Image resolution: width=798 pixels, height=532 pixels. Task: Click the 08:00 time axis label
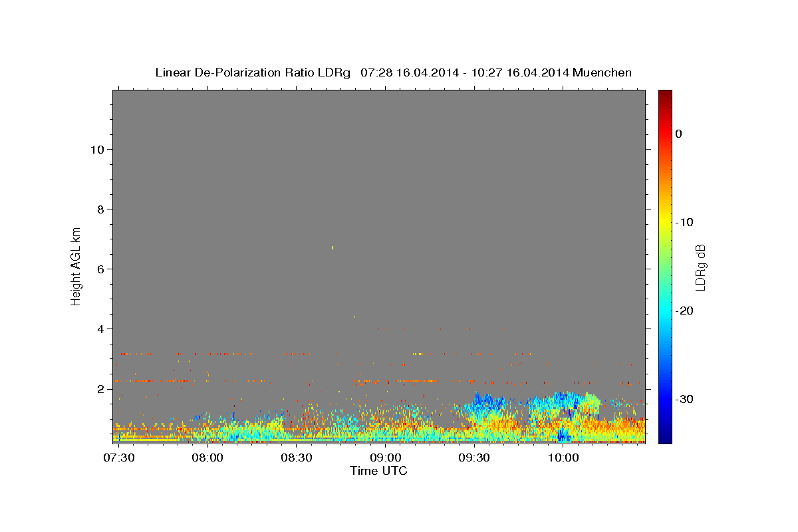point(207,459)
